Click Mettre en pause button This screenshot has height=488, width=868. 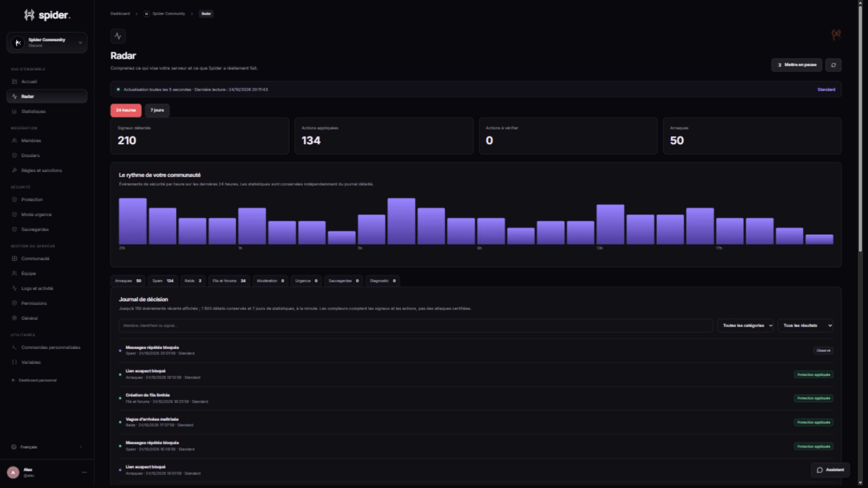[796, 65]
